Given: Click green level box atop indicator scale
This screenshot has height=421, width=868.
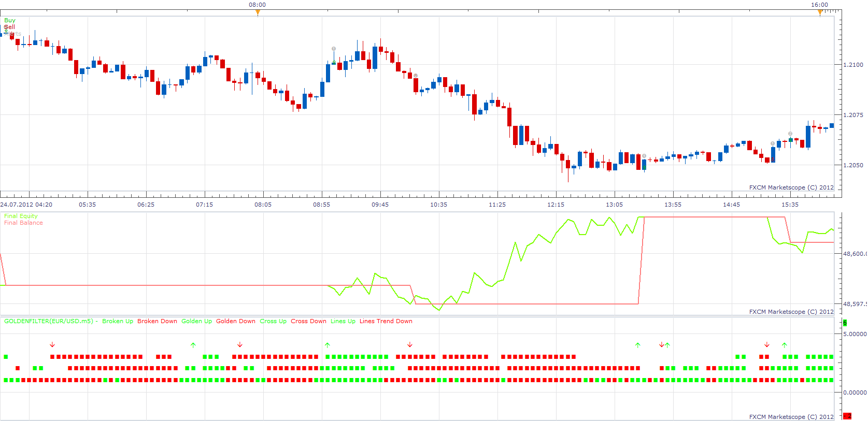Looking at the screenshot, I should tap(845, 323).
